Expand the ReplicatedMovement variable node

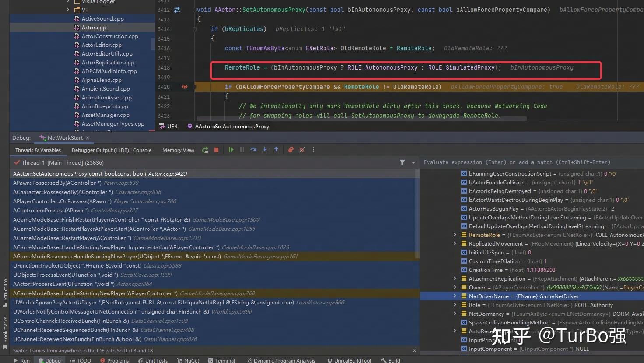click(x=455, y=244)
